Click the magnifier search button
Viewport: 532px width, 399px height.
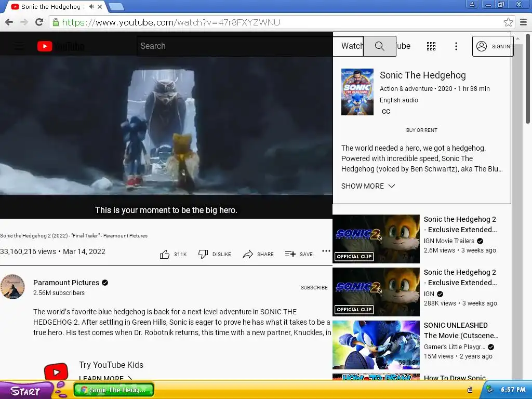(380, 46)
